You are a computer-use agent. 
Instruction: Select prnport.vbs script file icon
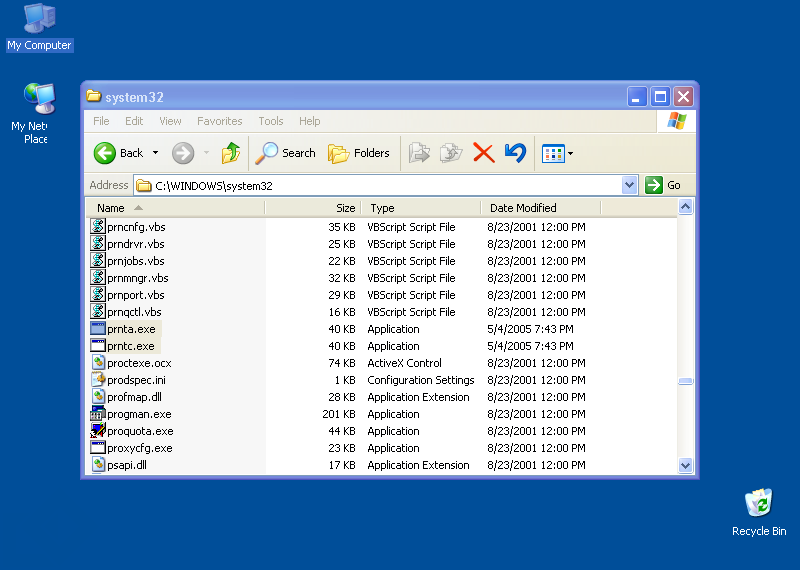97,294
